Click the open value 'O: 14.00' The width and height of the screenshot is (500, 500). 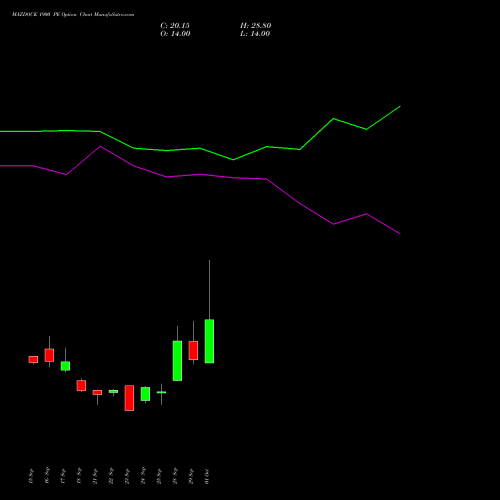coord(175,34)
